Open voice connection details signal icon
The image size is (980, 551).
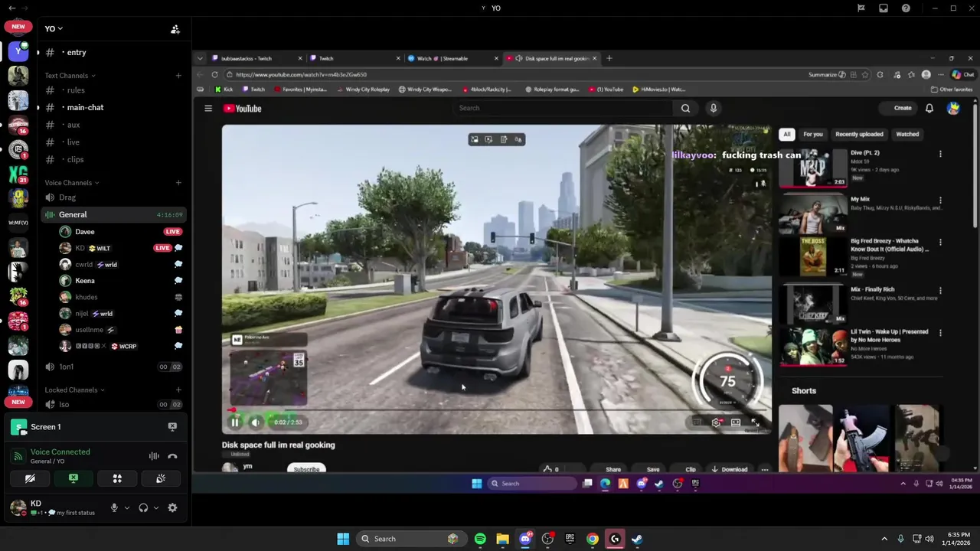18,456
